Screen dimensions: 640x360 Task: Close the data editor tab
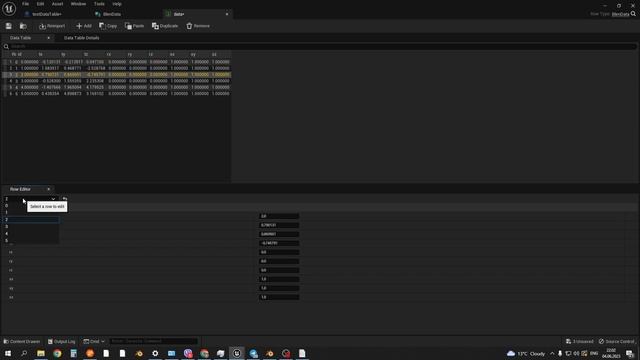[x=227, y=14]
